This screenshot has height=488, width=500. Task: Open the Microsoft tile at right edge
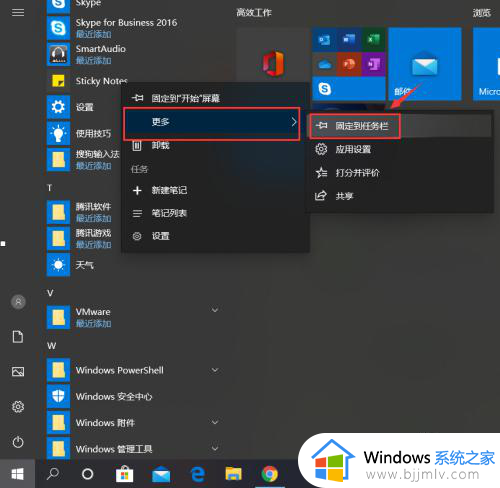487,64
